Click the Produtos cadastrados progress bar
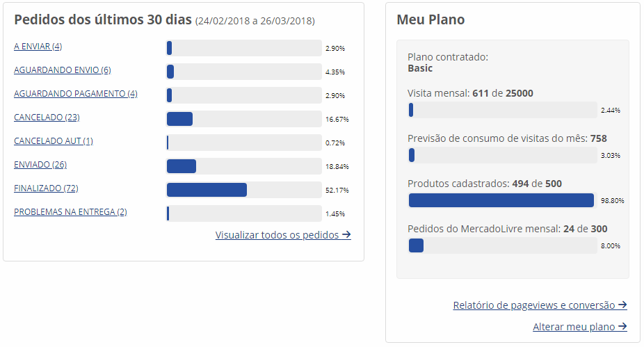Image resolution: width=644 pixels, height=347 pixels. pos(502,200)
